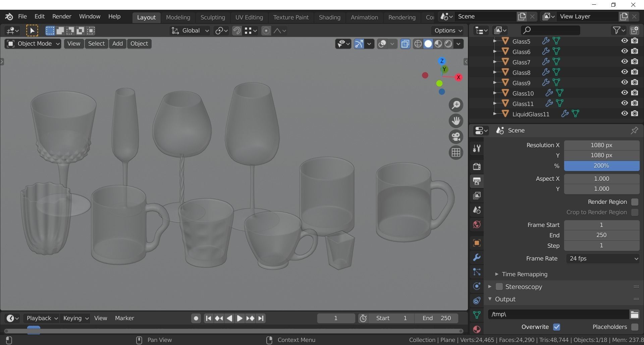Click the Resolution X value field
The image size is (644, 345).
[x=602, y=145]
